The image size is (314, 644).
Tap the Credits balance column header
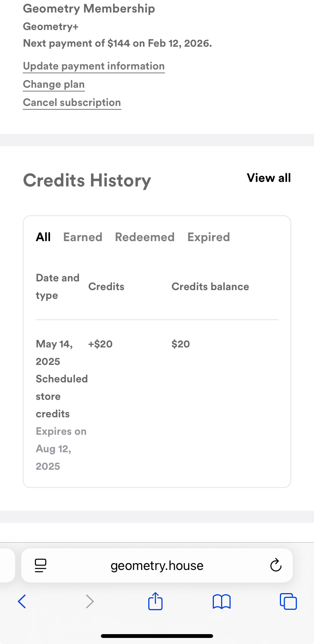210,287
